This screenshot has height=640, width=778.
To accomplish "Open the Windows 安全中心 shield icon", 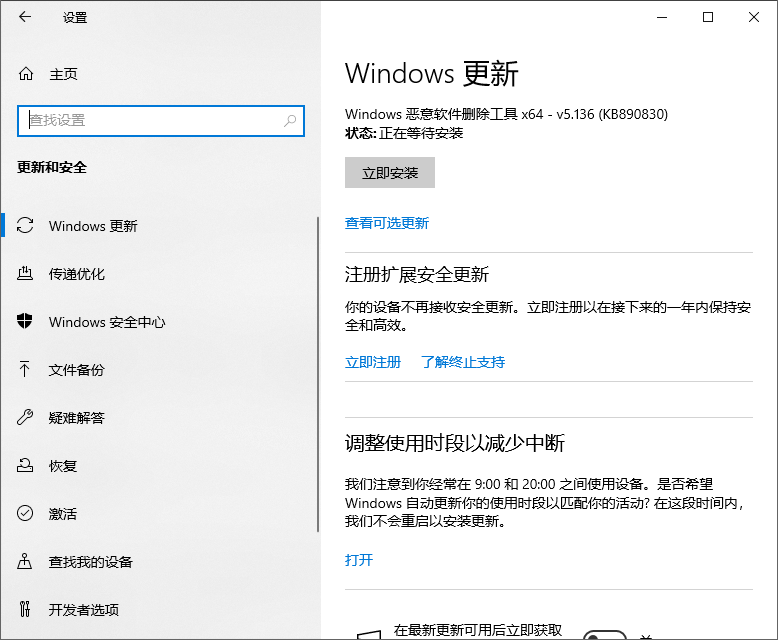I will [25, 321].
